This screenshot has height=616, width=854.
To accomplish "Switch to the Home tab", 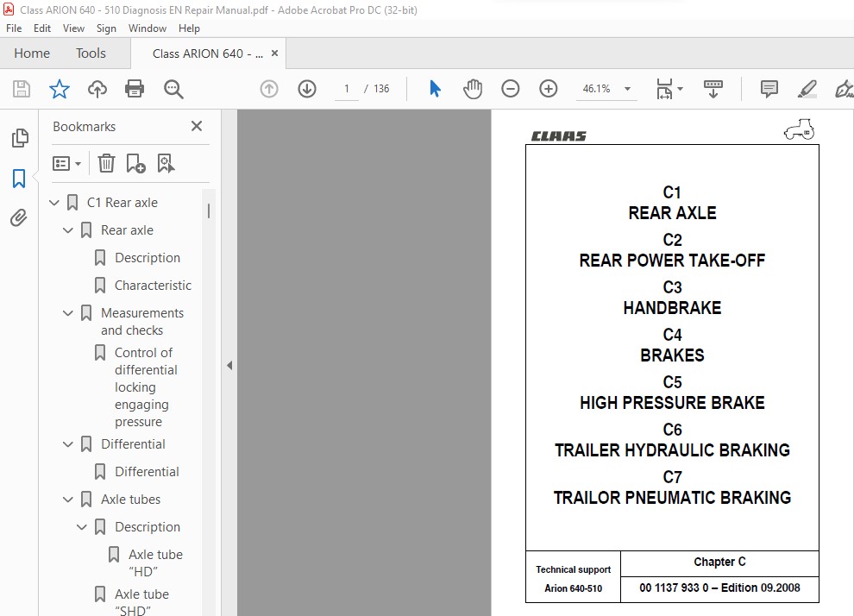I will [32, 53].
